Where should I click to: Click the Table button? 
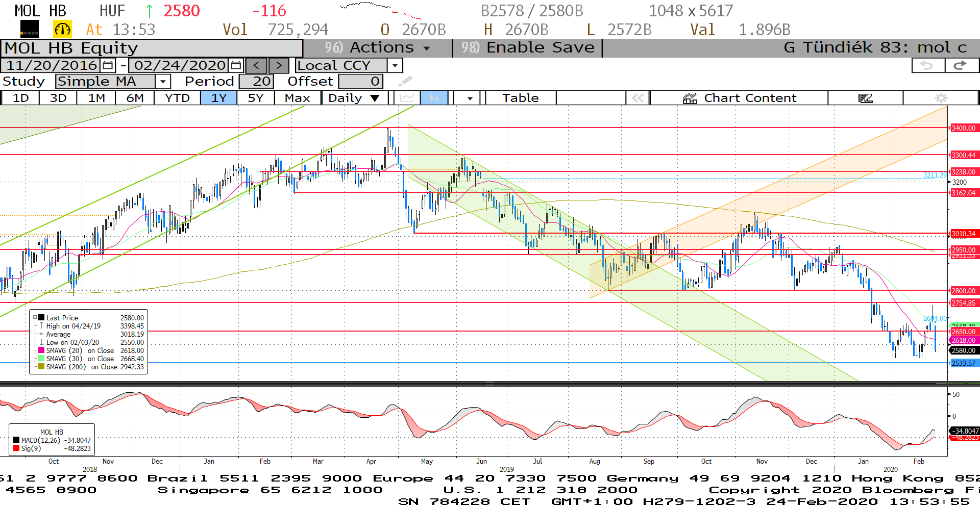point(521,98)
